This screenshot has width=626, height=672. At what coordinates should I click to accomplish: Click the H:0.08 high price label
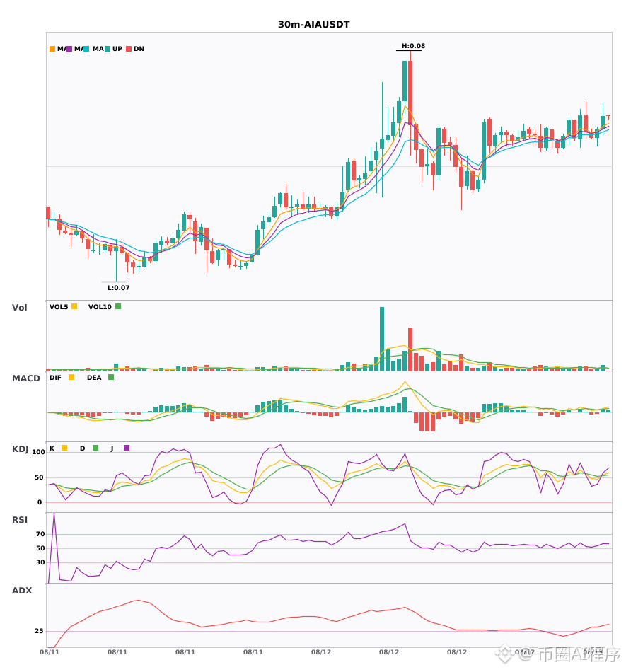click(413, 46)
